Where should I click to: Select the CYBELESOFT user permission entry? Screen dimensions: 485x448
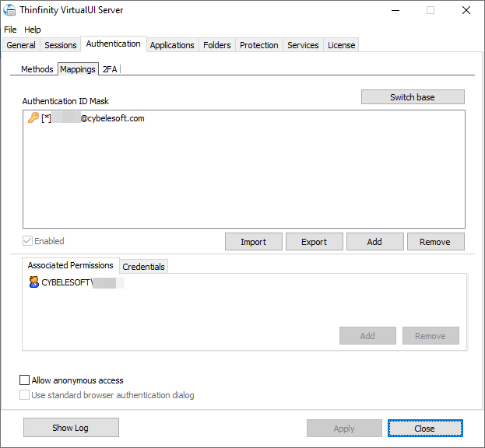pos(77,282)
